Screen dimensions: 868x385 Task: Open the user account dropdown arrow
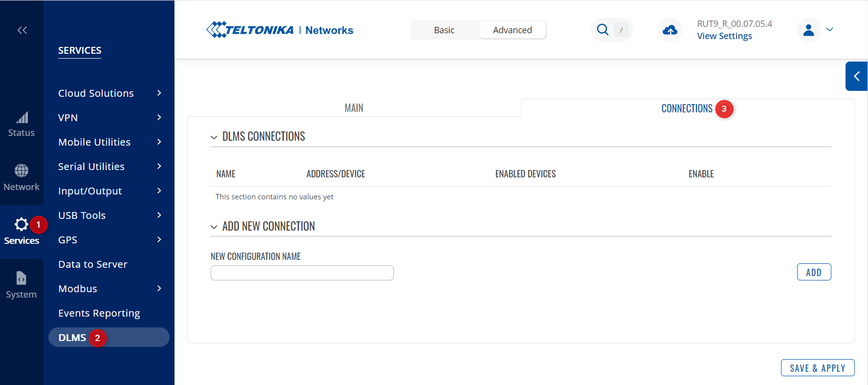tap(829, 30)
